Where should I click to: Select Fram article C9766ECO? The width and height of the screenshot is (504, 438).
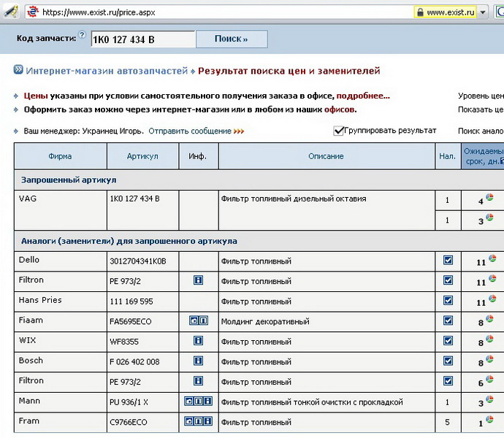click(x=129, y=422)
